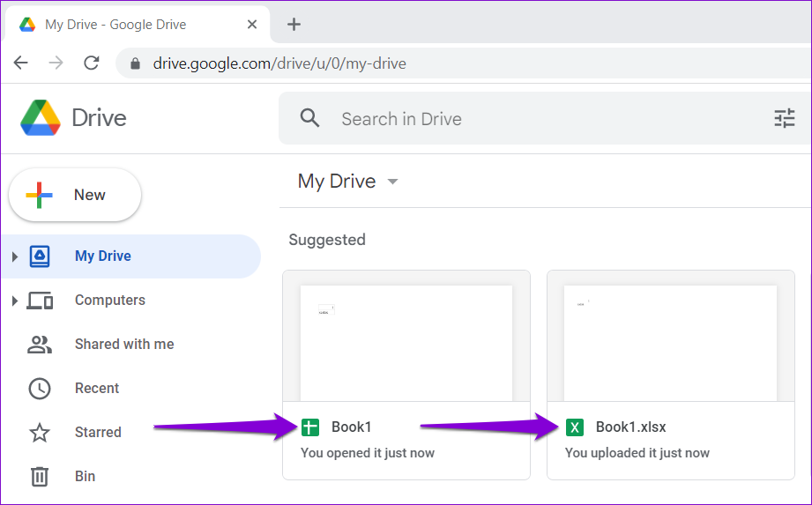812x505 pixels.
Task: Click the Starred star icon
Action: [40, 433]
